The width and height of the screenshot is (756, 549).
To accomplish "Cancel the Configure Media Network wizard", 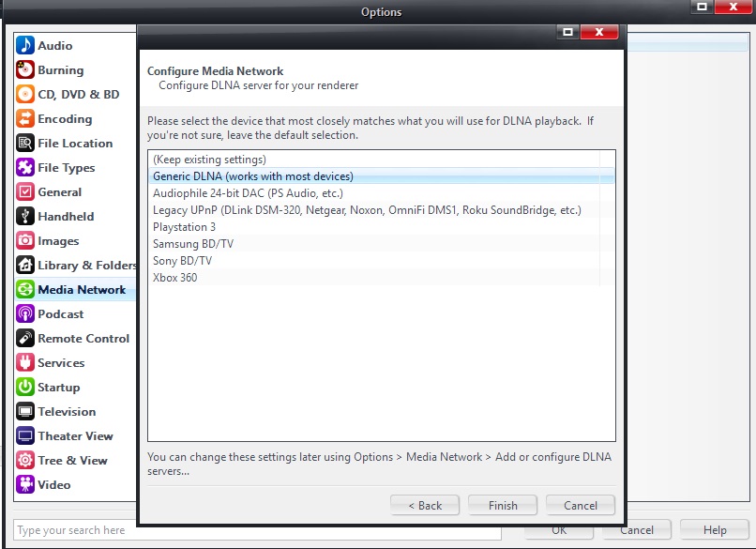I will point(581,505).
